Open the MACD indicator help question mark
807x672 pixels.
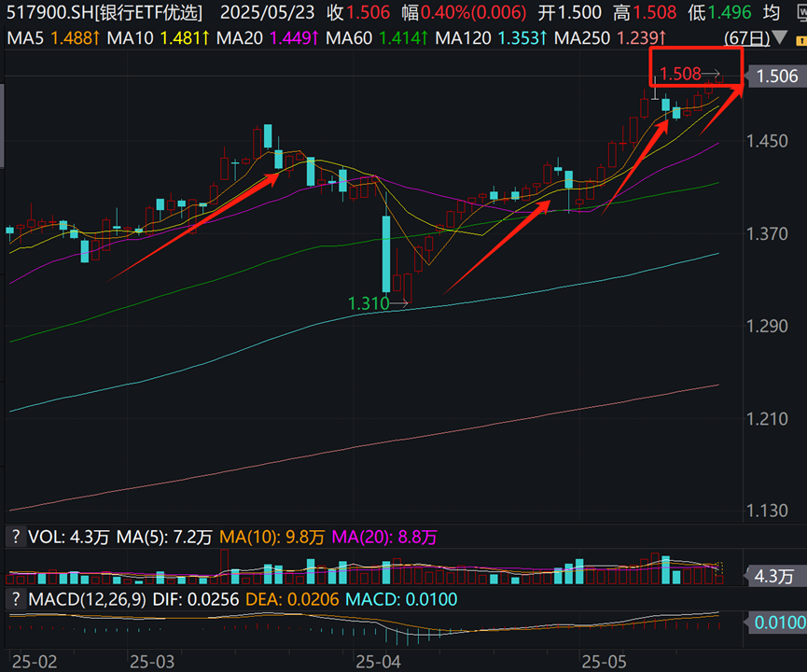(x=16, y=599)
